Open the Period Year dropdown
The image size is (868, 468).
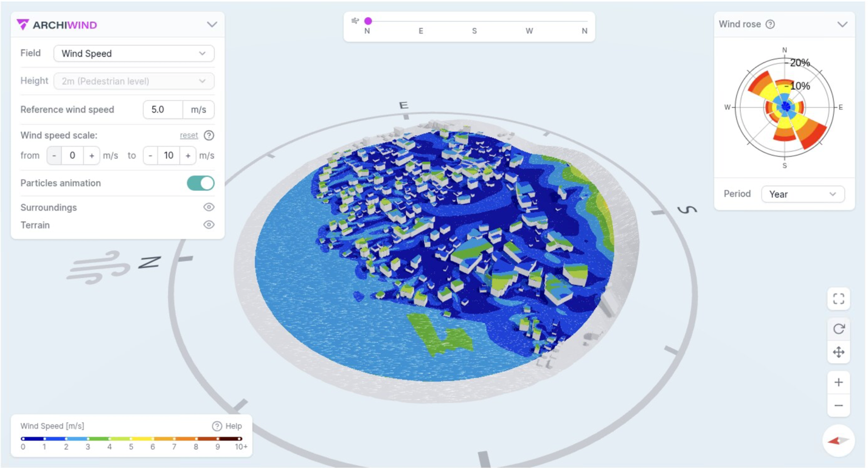802,194
